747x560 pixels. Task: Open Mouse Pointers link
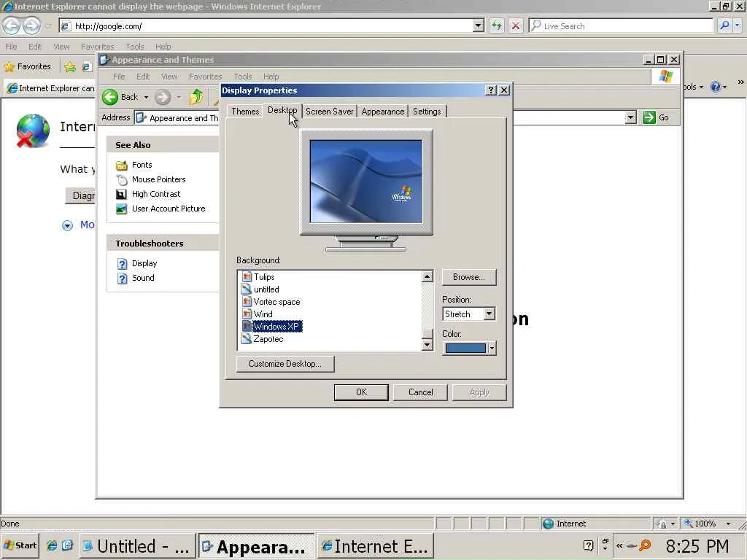click(158, 179)
